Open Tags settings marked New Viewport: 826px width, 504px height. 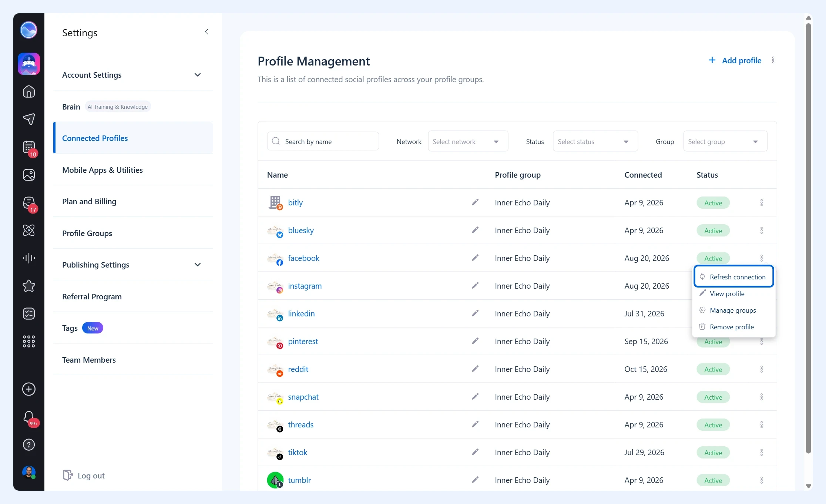133,328
